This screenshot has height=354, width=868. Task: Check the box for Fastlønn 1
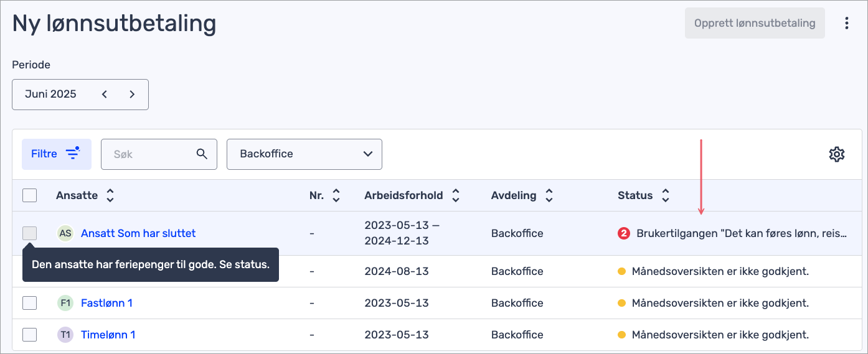(x=29, y=303)
